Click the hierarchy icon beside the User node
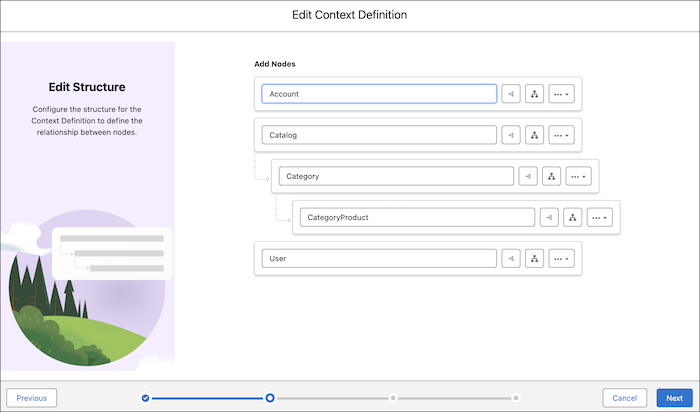 tap(534, 258)
